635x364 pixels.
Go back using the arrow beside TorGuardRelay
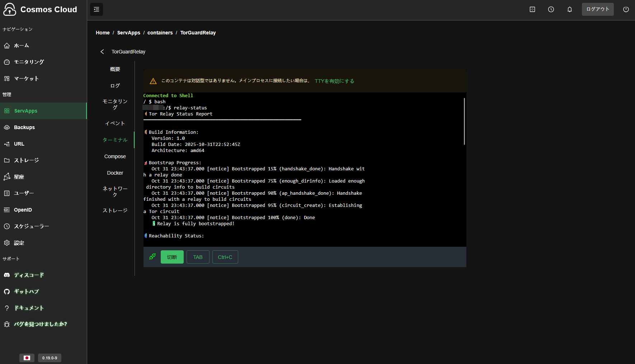(x=102, y=52)
